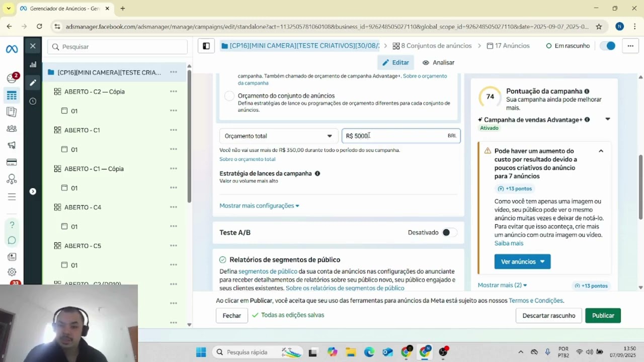Open the top-right three dots menu
644x362 pixels.
click(x=630, y=46)
